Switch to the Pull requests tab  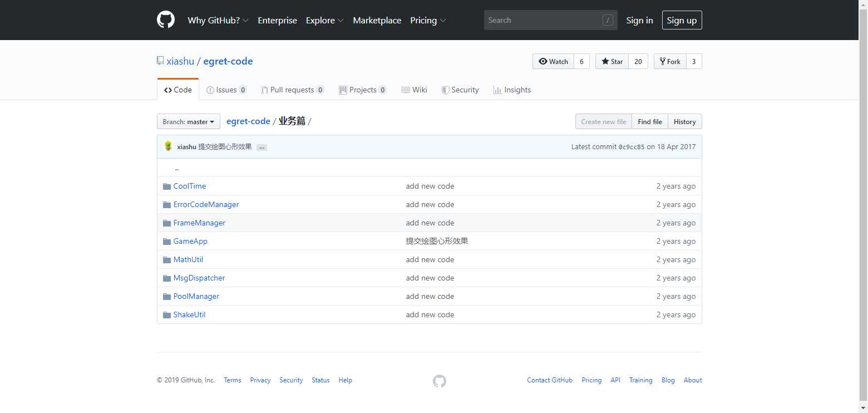[293, 90]
